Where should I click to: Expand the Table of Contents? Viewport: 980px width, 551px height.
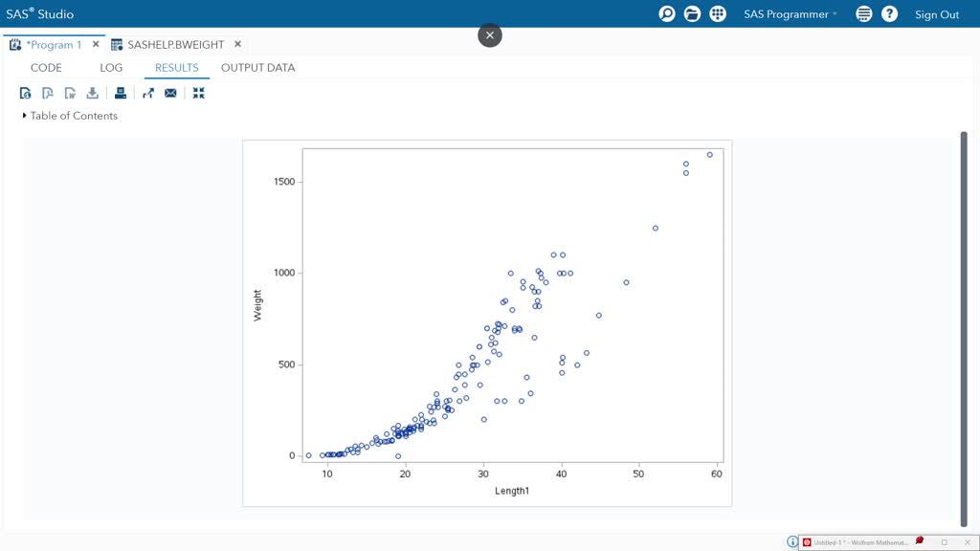23,115
